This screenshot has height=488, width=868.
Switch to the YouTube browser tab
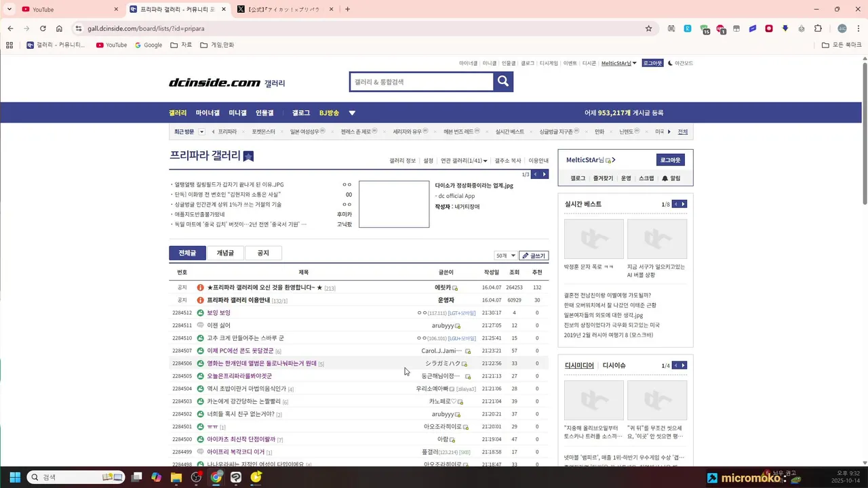tap(70, 9)
